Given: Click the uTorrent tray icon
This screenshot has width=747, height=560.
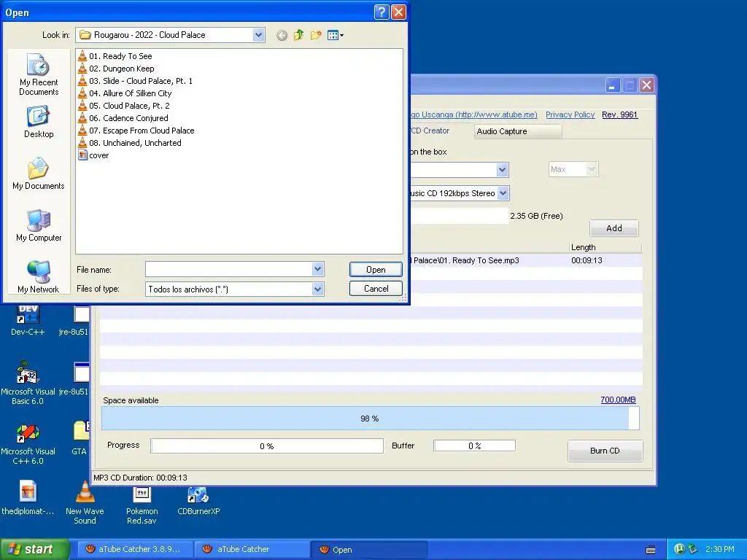Looking at the screenshot, I should 679,549.
